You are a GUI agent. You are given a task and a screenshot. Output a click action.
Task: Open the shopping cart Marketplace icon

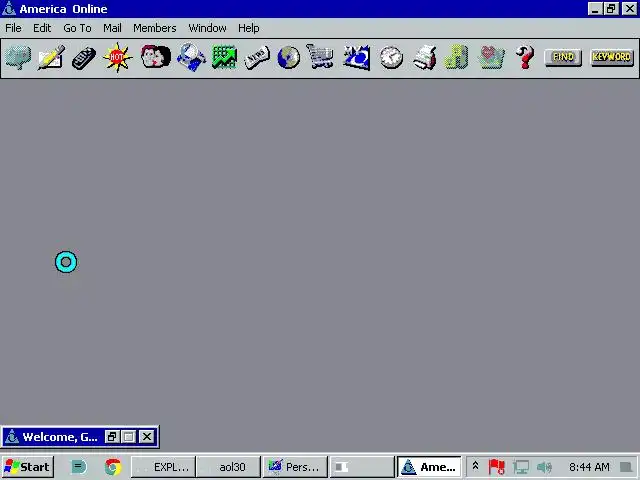(320, 57)
